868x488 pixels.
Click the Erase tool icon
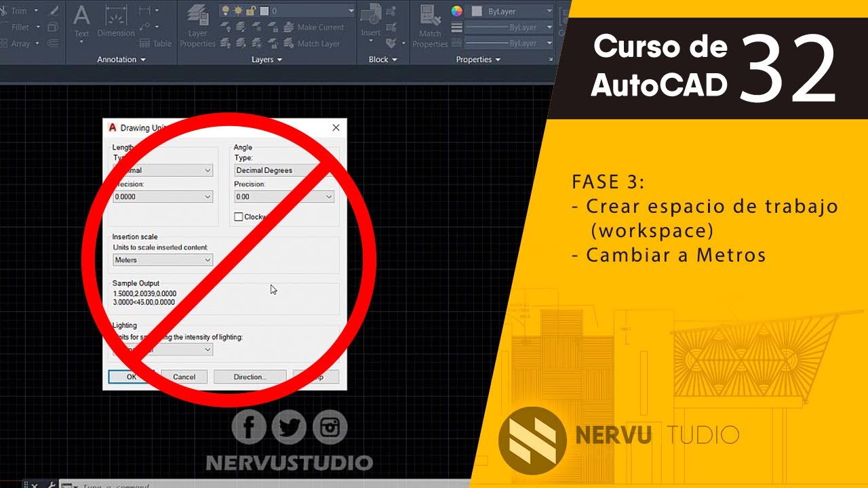pos(54,11)
